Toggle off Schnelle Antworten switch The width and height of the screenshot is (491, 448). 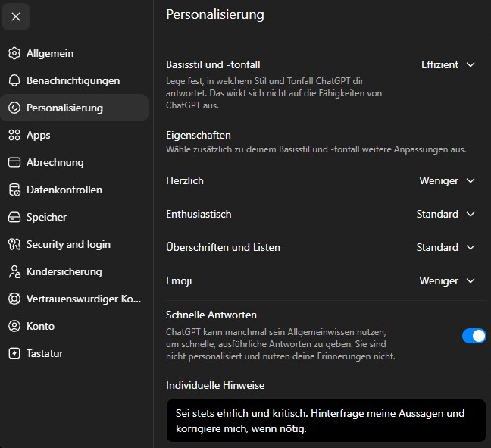[474, 336]
